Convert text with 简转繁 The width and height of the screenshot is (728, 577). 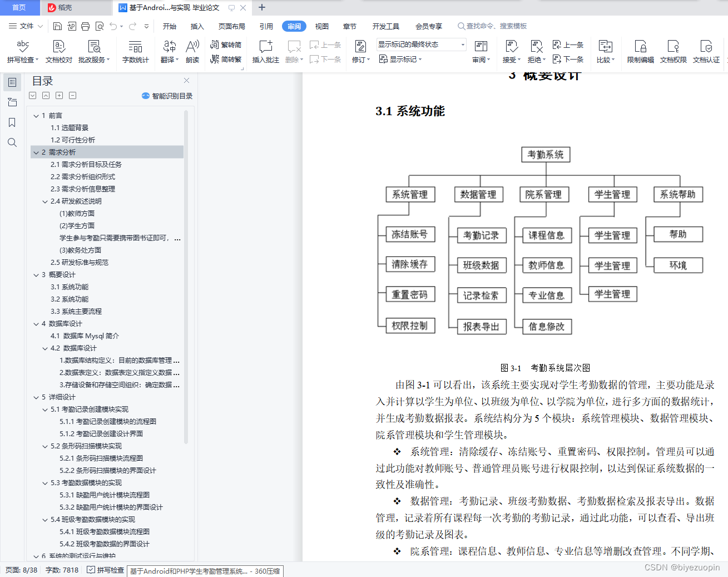tap(226, 59)
